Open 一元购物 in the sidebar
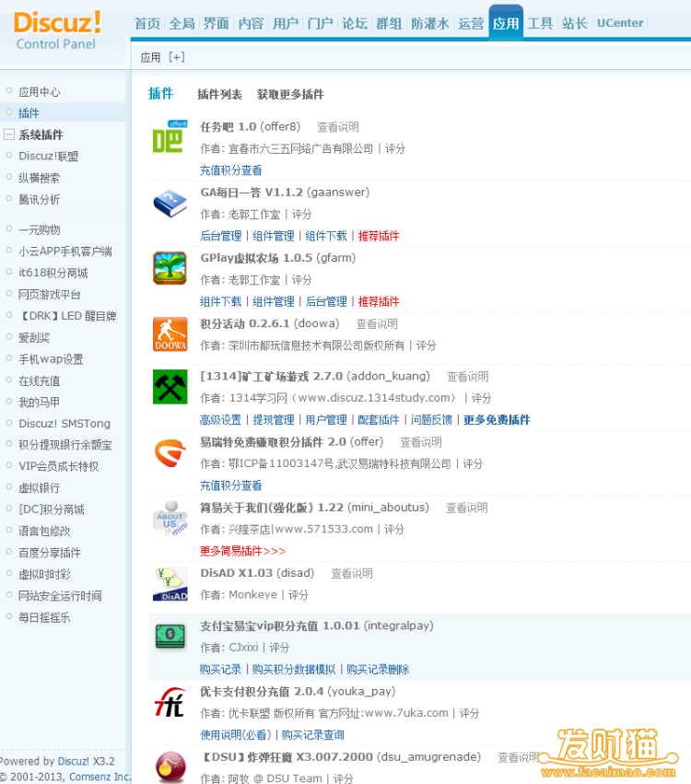The image size is (691, 784). [x=39, y=230]
